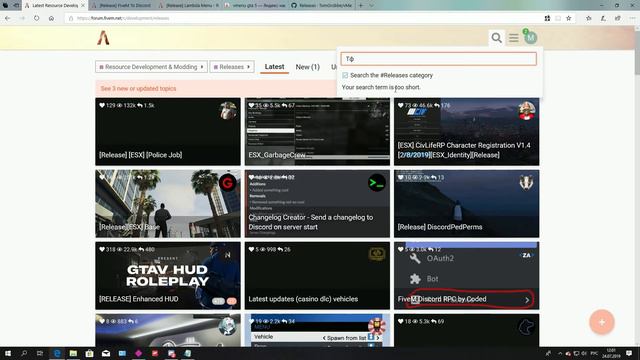Image resolution: width=640 pixels, height=360 pixels.
Task: Open the GTAV HUD ROLEPLAY thumbnail
Action: tap(167, 276)
